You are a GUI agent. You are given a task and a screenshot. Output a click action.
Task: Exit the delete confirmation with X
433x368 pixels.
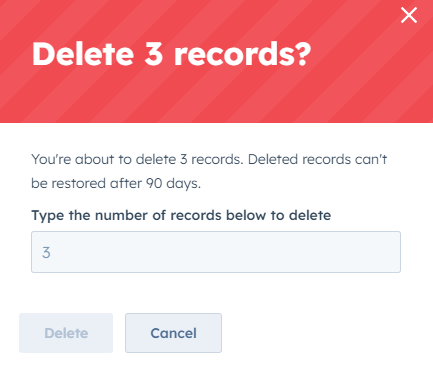pyautogui.click(x=409, y=15)
